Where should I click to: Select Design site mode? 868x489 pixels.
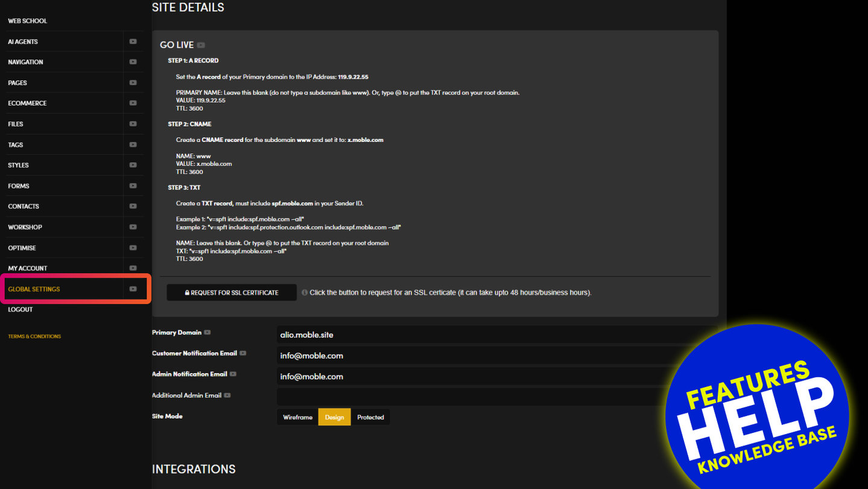(334, 417)
